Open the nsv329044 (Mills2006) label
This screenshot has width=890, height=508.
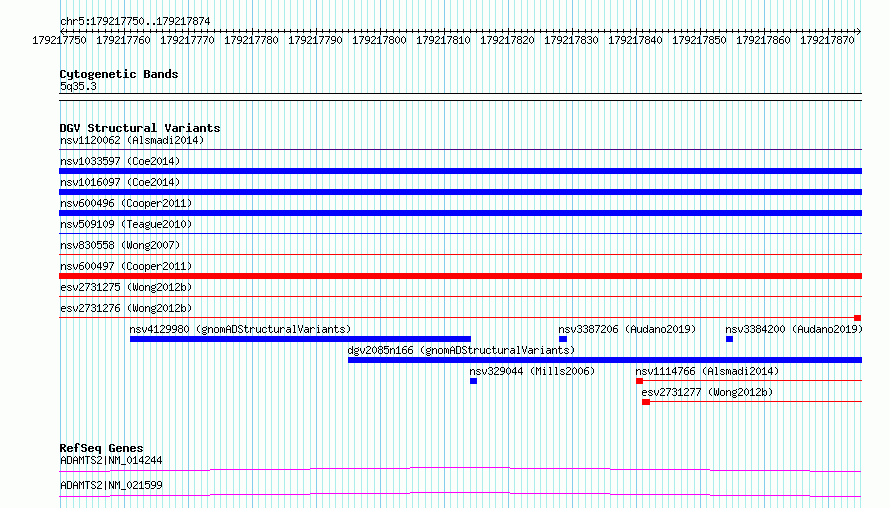[x=532, y=371]
